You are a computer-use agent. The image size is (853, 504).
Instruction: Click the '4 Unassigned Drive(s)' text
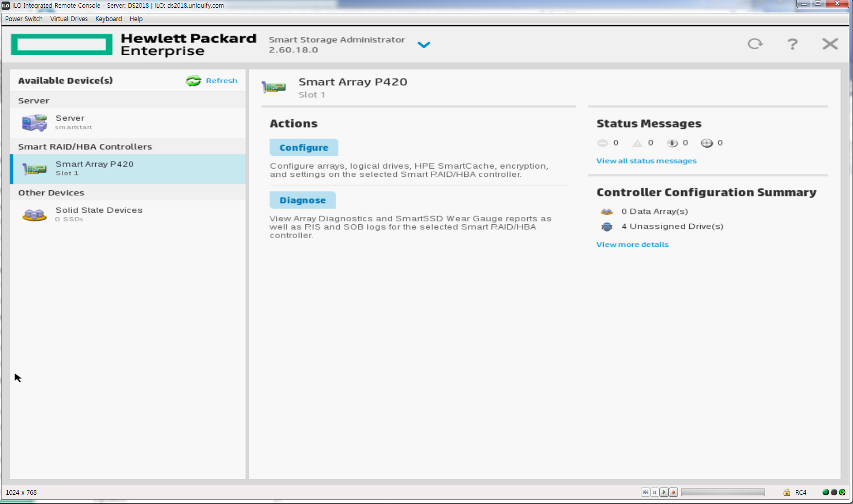click(672, 226)
